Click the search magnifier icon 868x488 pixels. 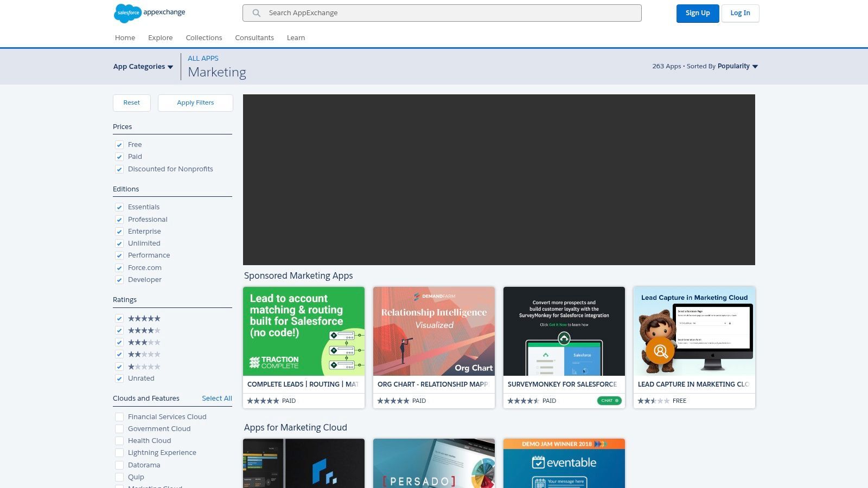256,13
